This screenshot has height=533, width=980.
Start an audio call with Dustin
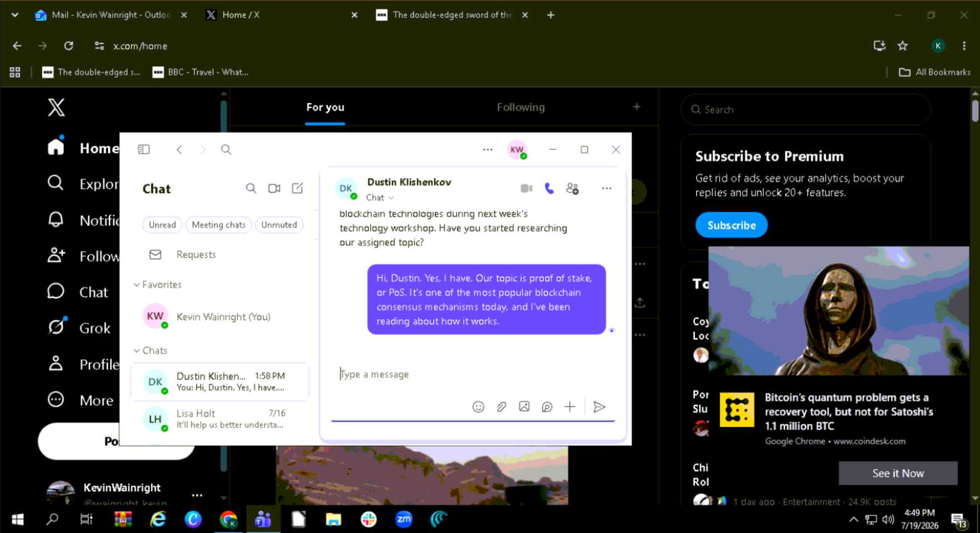click(549, 189)
